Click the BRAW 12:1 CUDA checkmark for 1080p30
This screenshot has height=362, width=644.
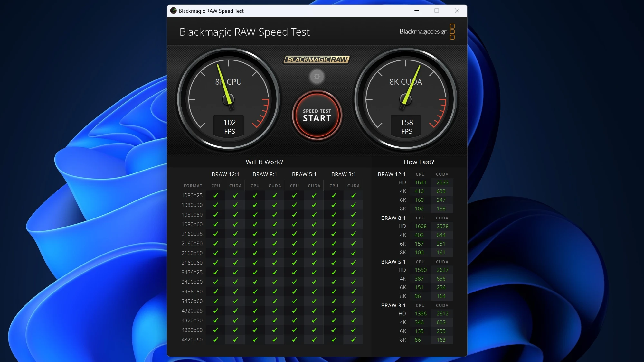[x=235, y=205]
